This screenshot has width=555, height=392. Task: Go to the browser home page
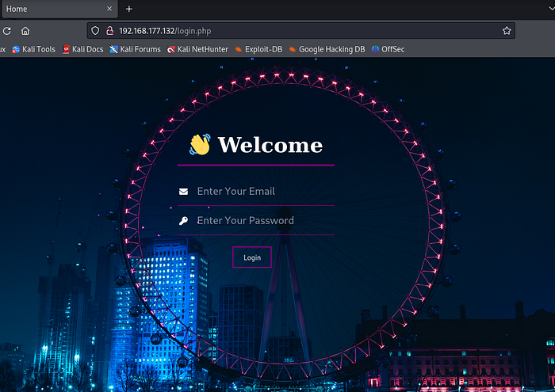[25, 31]
